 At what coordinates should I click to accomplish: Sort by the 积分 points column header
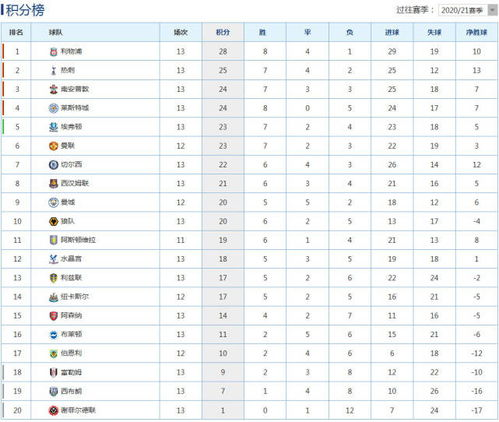coord(223,32)
